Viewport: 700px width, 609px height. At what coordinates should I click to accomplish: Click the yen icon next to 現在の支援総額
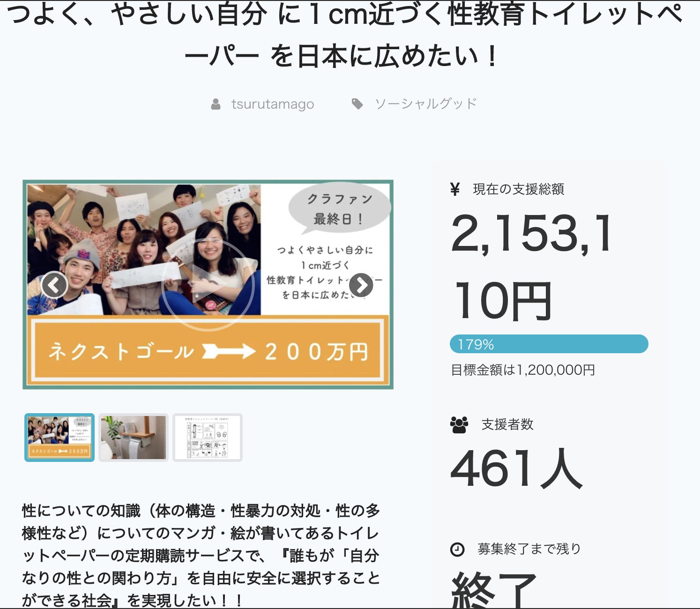(x=454, y=189)
